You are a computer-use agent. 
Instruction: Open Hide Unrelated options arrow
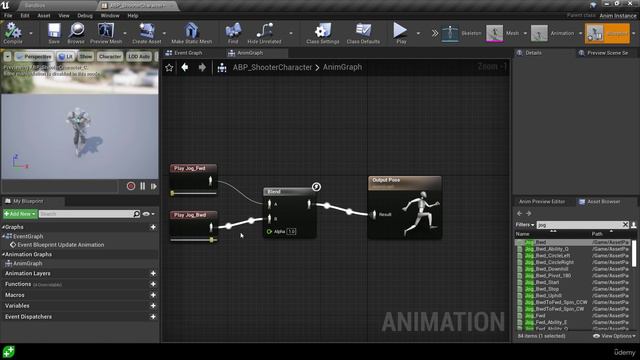291,33
